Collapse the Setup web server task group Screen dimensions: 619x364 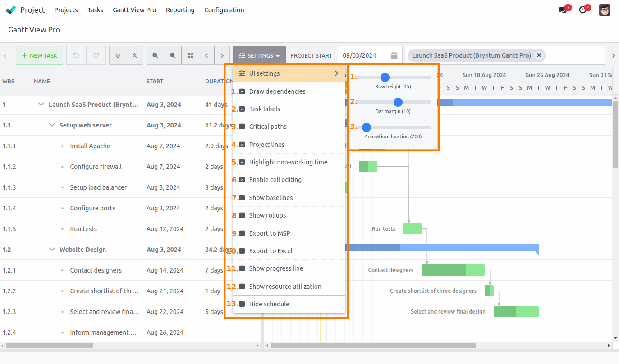[x=52, y=125]
